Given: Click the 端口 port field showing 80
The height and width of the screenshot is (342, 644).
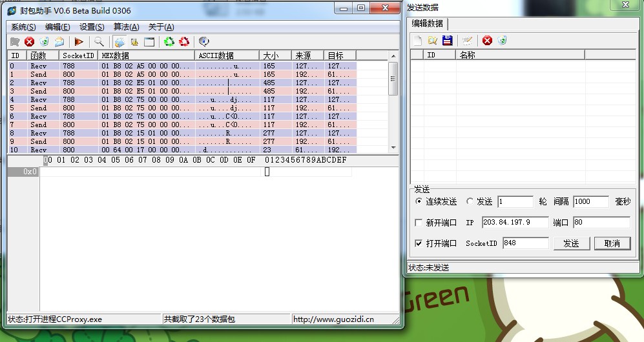Looking at the screenshot, I should (601, 222).
